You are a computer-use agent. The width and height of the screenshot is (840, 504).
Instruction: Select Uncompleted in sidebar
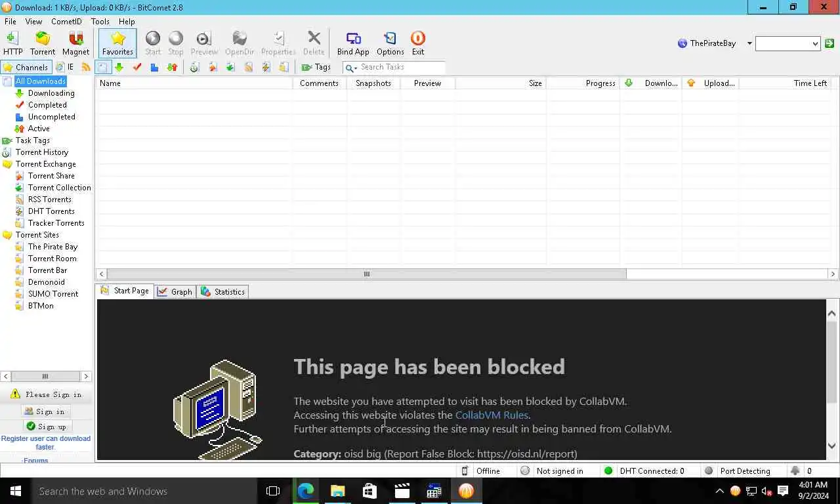(x=51, y=117)
